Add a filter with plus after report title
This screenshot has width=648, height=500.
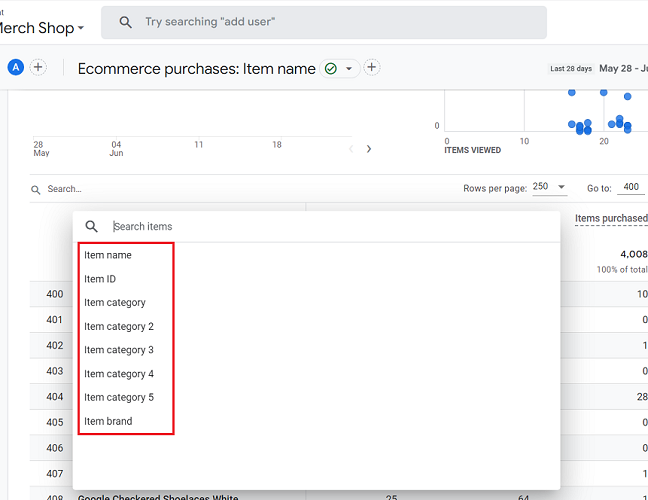coord(372,67)
